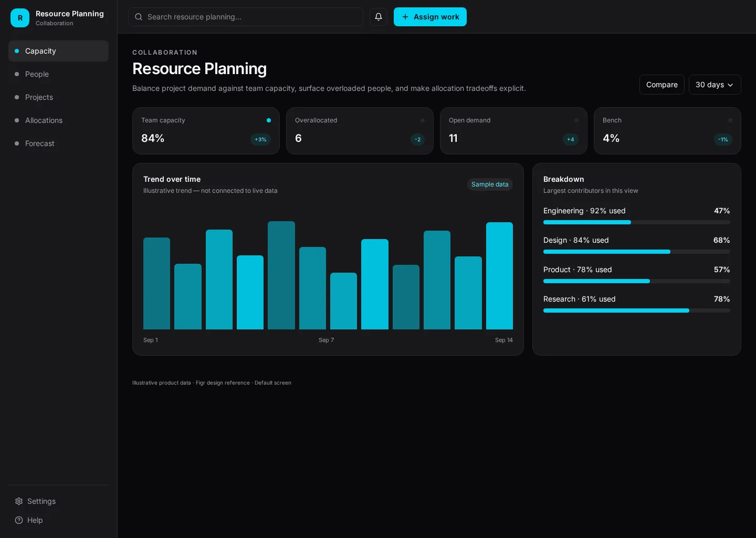Click the Assign work button

tap(430, 17)
